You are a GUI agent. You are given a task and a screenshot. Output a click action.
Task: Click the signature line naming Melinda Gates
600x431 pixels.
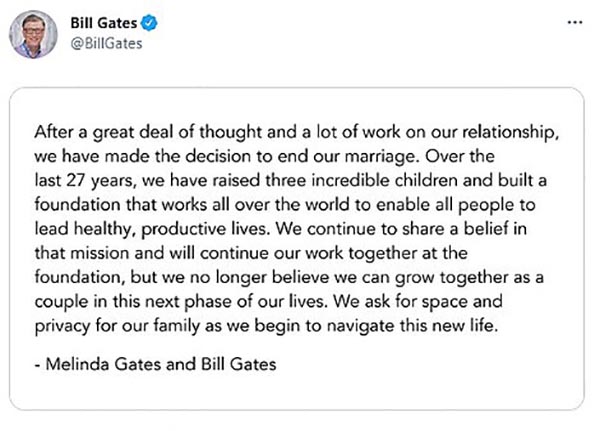tap(153, 364)
